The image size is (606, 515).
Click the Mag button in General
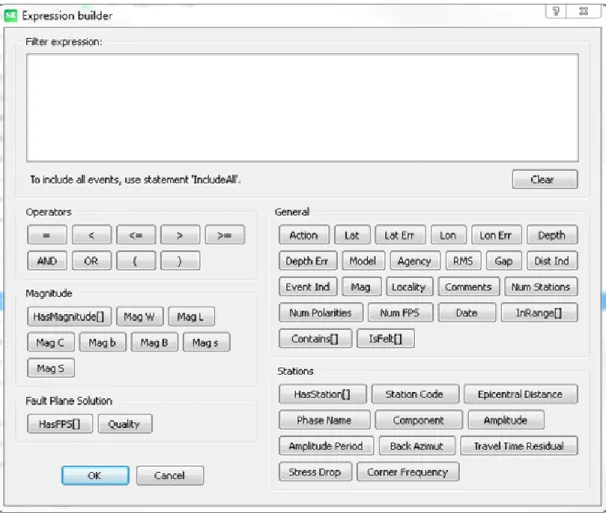pos(361,287)
